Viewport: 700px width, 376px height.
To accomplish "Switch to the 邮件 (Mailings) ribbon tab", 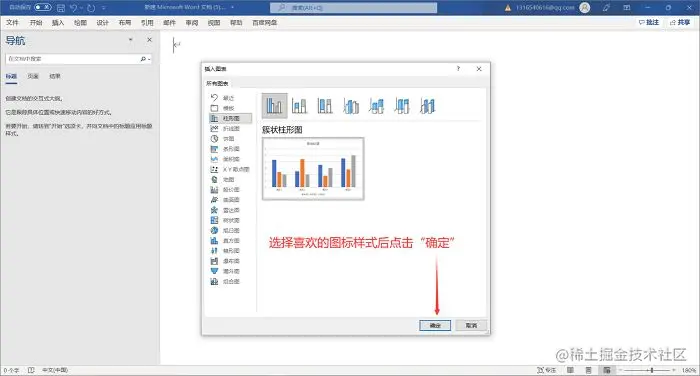I will (169, 22).
